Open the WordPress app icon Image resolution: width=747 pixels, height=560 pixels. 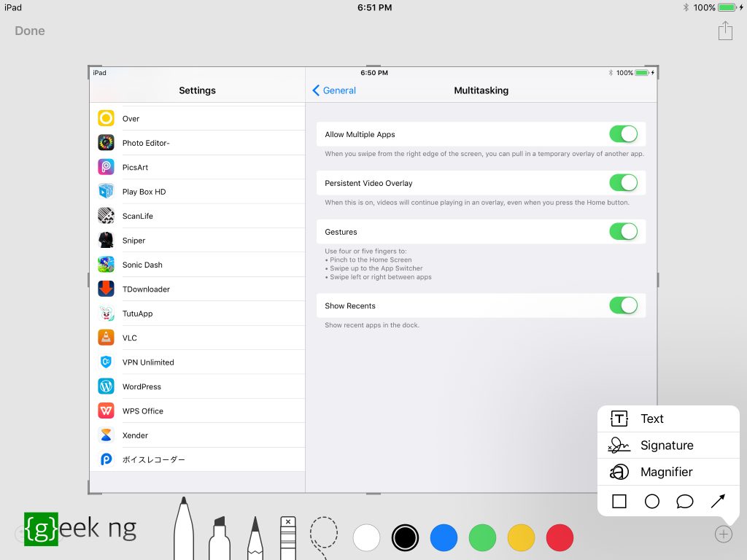click(106, 386)
